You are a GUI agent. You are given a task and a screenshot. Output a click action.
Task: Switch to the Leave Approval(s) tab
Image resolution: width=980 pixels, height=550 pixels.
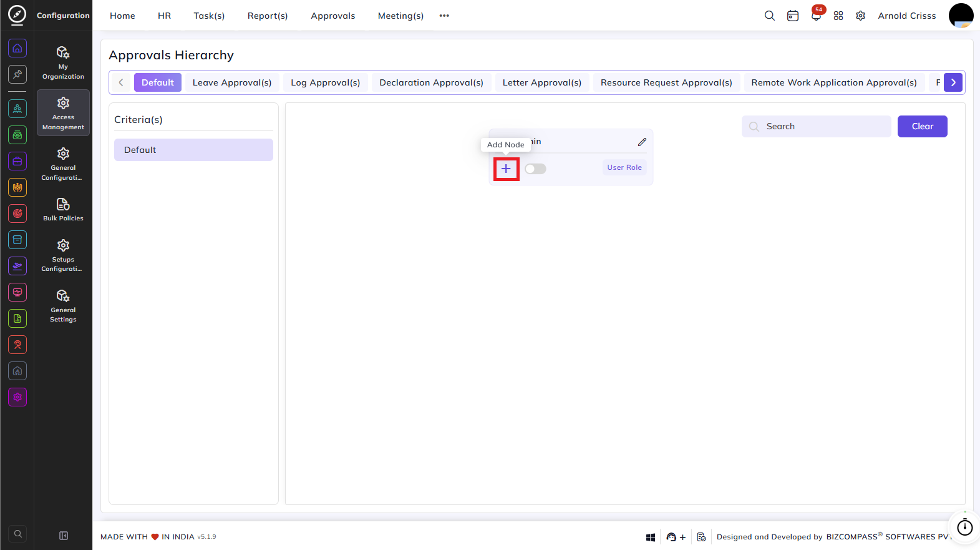[x=232, y=82]
